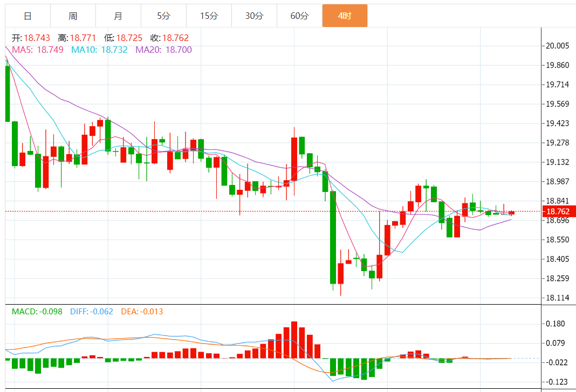The height and width of the screenshot is (392, 576).
Task: Click the 19.423 price axis label
Action: tap(557, 123)
